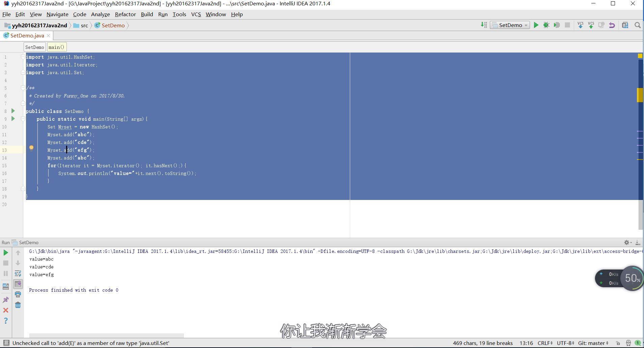Click the intention light bulb on line 13
This screenshot has width=644, height=348.
[31, 148]
